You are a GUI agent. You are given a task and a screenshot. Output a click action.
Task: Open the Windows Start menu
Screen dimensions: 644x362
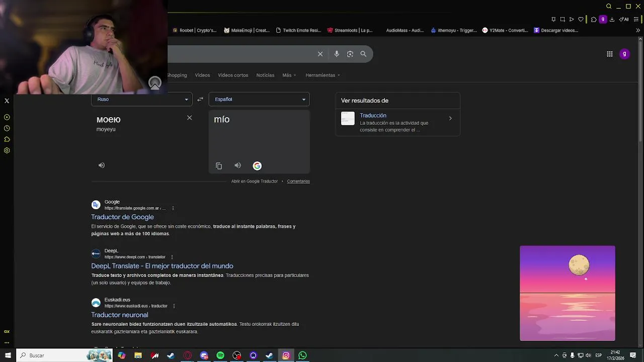point(8,355)
